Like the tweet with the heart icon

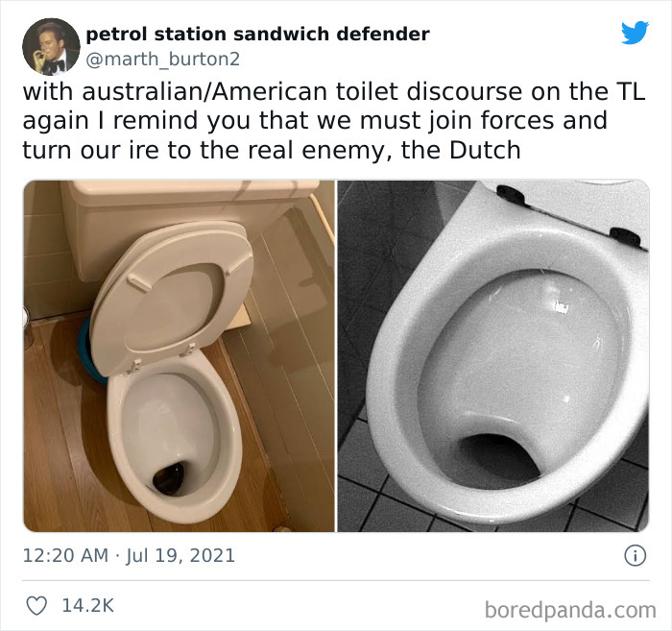coord(36,606)
